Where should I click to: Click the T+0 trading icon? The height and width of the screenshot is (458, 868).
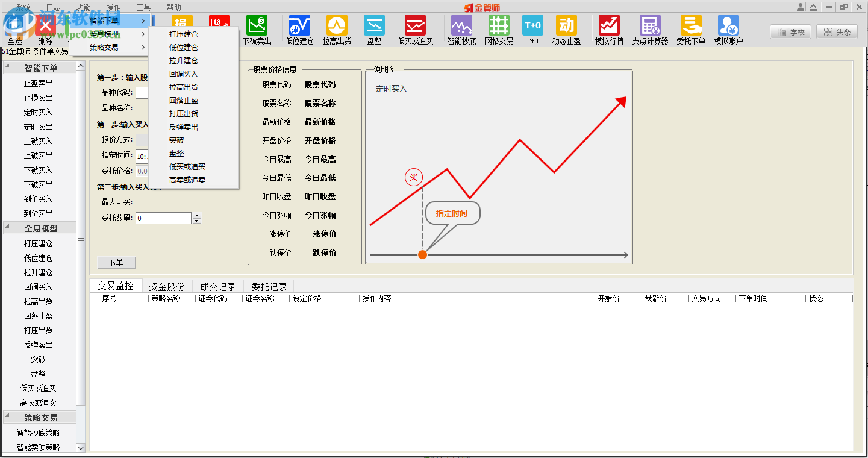click(x=532, y=28)
